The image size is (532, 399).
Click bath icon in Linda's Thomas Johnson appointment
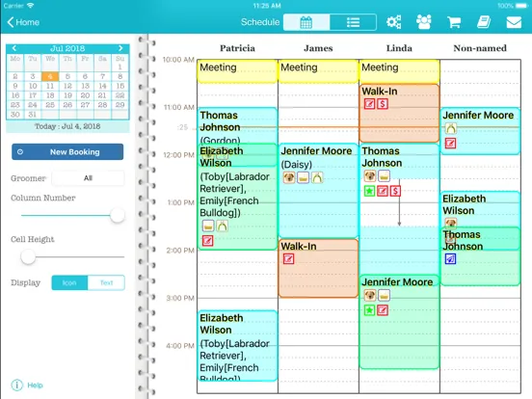click(x=384, y=175)
